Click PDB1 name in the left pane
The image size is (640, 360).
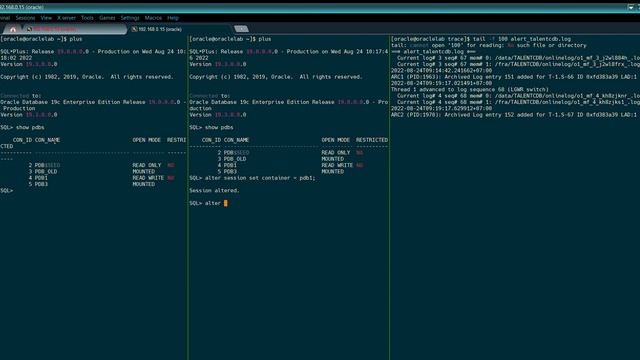tap(41, 178)
